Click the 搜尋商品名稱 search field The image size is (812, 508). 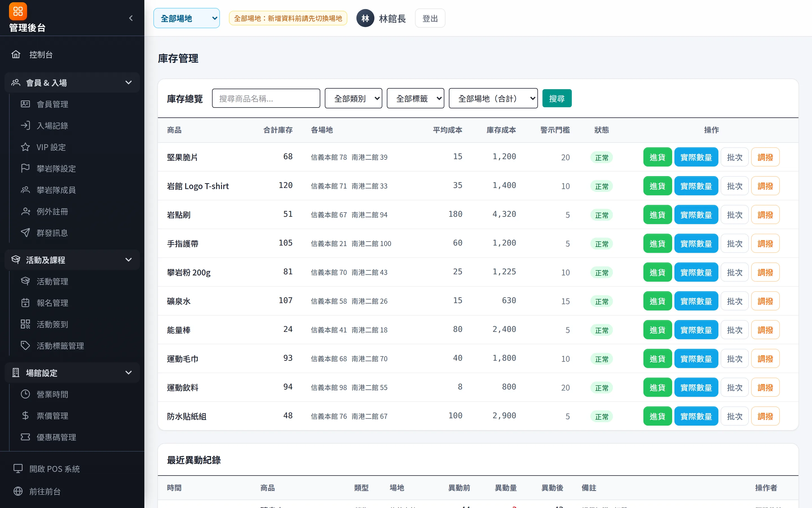click(266, 98)
